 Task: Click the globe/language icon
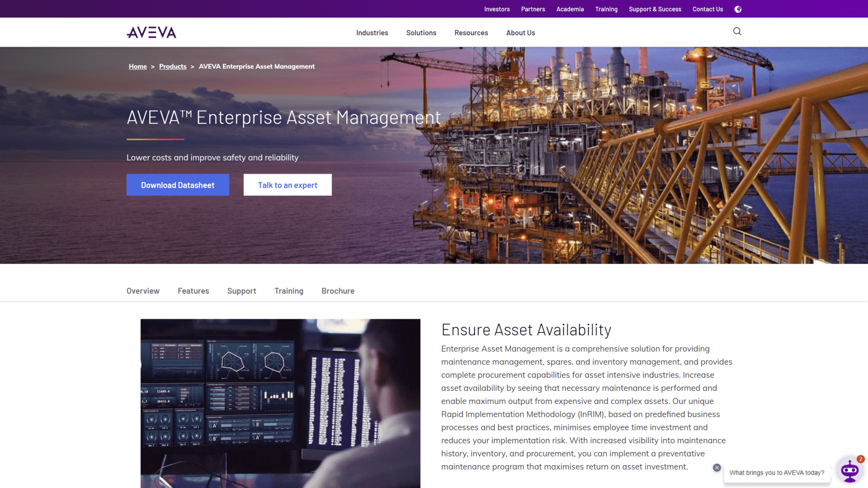(737, 9)
